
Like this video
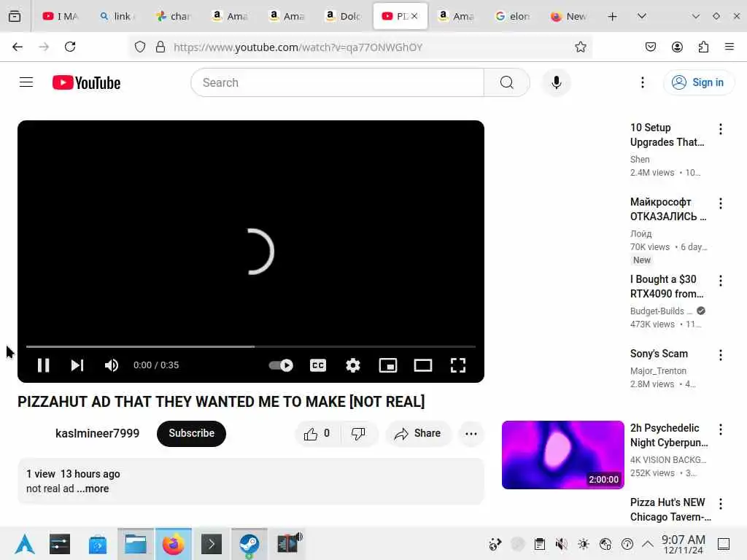coord(317,433)
